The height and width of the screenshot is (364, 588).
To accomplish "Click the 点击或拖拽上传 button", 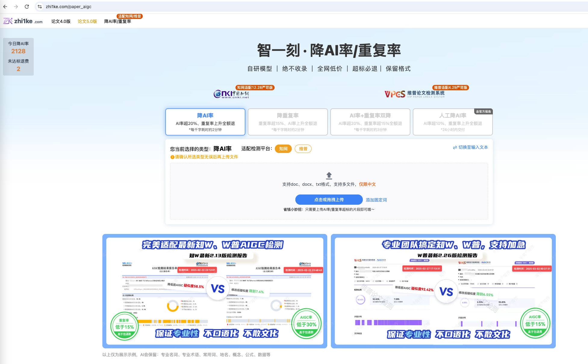I will click(329, 200).
